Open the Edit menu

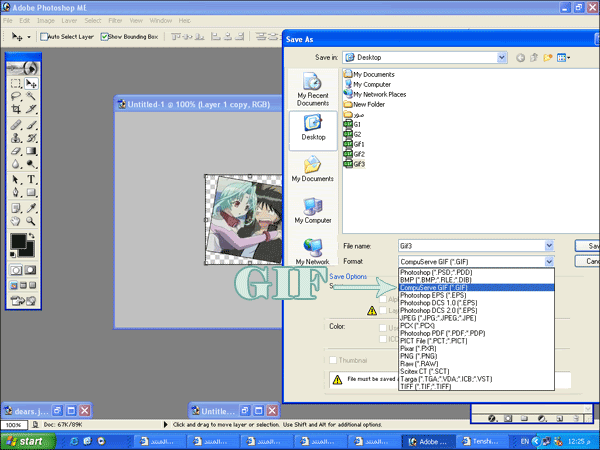(24, 21)
